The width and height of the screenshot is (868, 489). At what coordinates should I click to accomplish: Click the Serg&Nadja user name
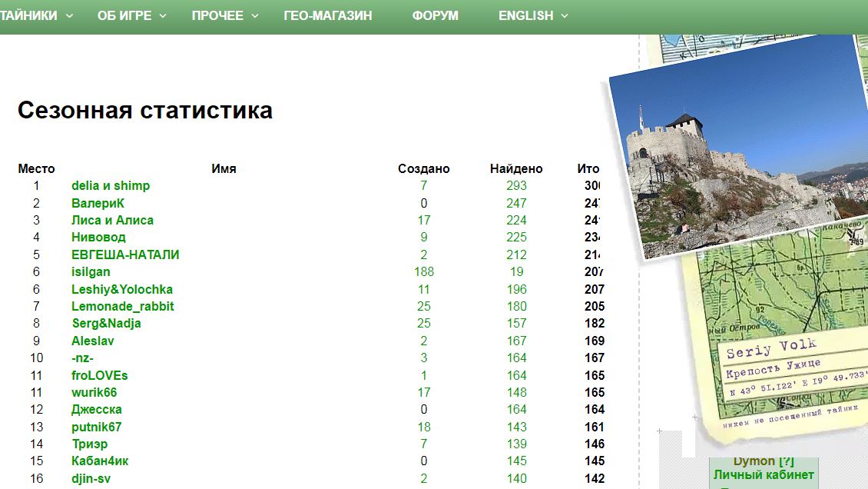[106, 324]
